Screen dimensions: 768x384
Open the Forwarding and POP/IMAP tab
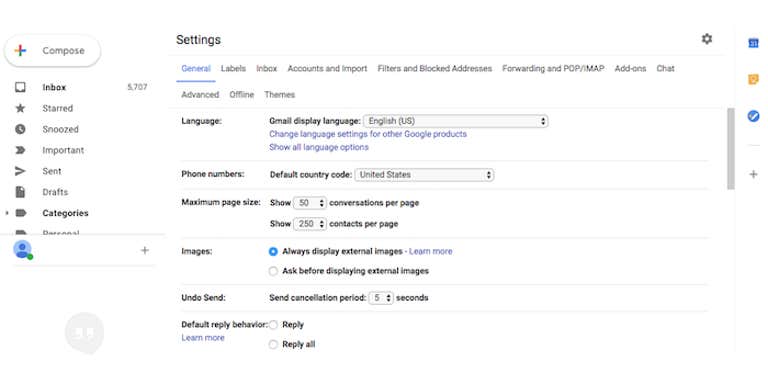[553, 69]
